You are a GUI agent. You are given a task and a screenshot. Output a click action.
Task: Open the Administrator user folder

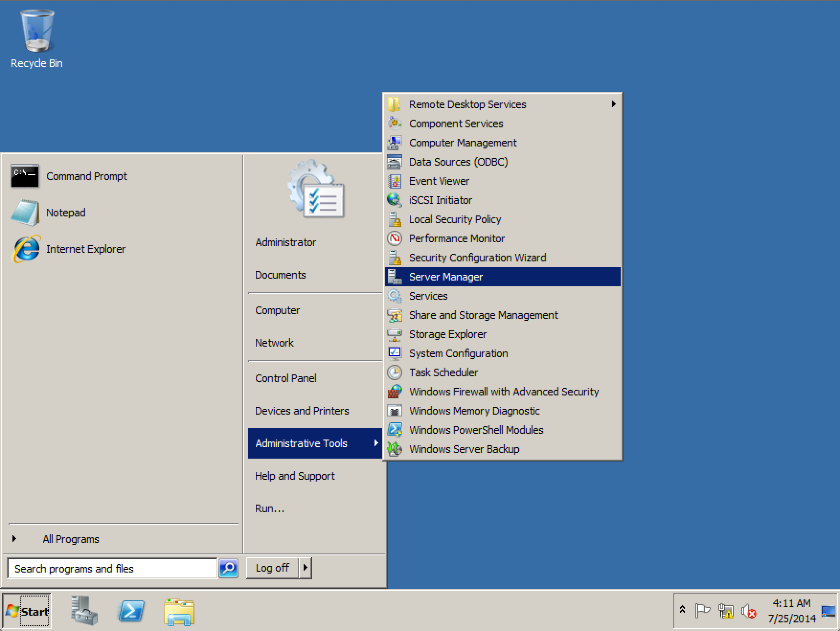pos(315,242)
